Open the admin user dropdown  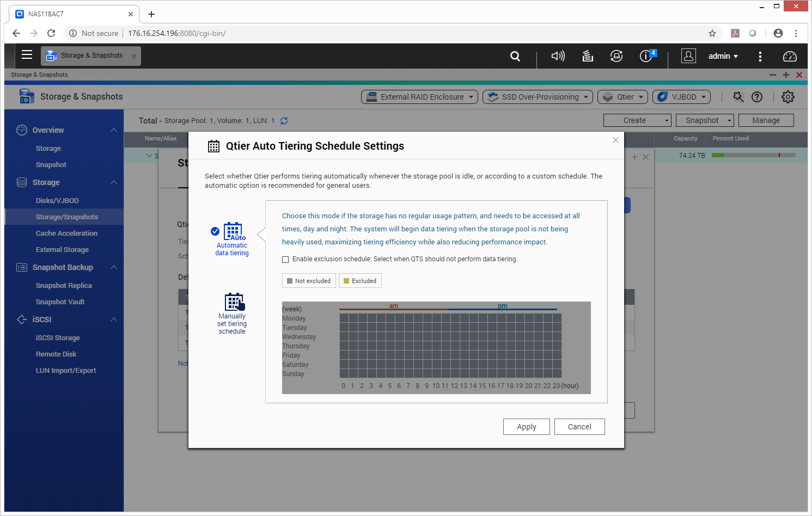click(x=723, y=56)
